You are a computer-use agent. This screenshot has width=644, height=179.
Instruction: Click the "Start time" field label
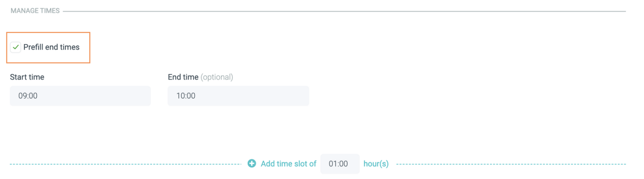(27, 77)
